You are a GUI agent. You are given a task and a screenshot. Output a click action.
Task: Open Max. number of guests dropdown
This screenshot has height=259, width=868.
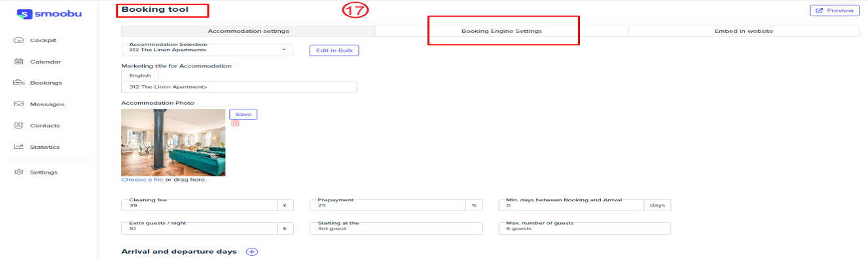[585, 229]
